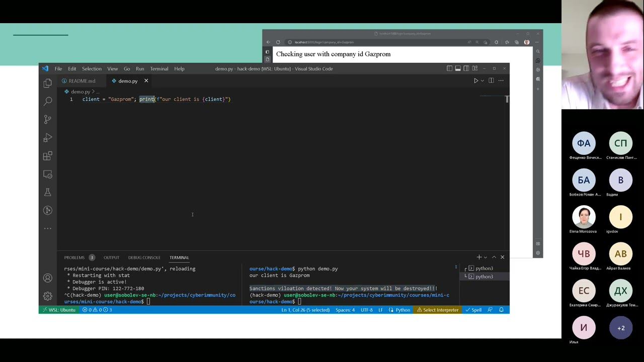Image resolution: width=644 pixels, height=362 pixels.
Task: Click WSL: Ubuntu remote indicator
Action: click(x=59, y=310)
